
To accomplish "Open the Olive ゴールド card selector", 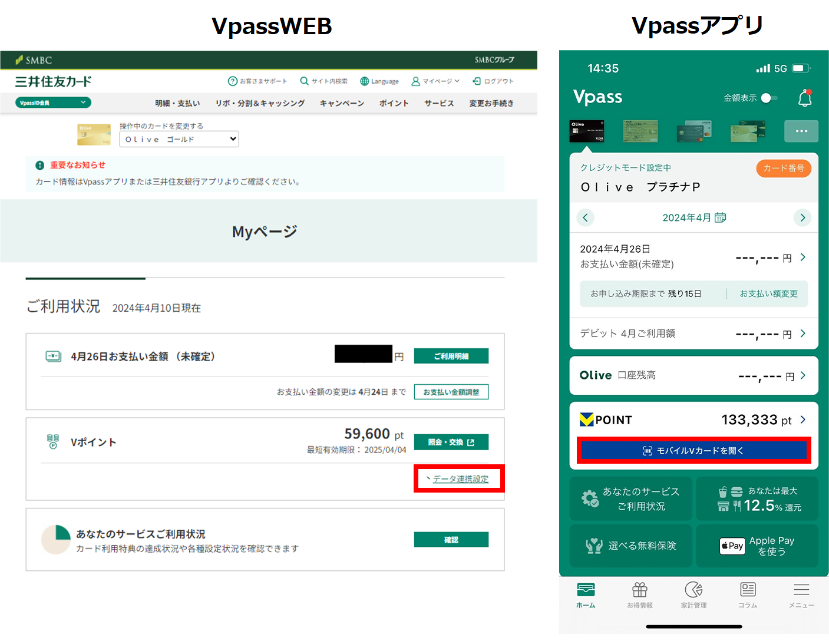I will (x=179, y=139).
